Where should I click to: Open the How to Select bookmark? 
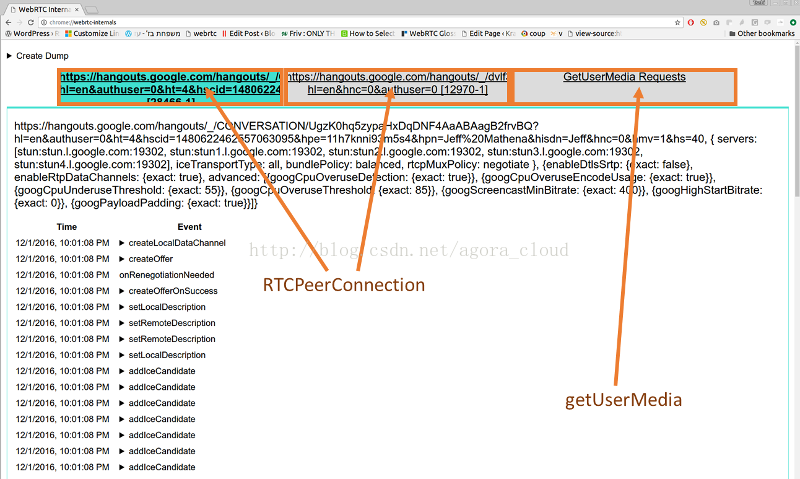(x=368, y=34)
